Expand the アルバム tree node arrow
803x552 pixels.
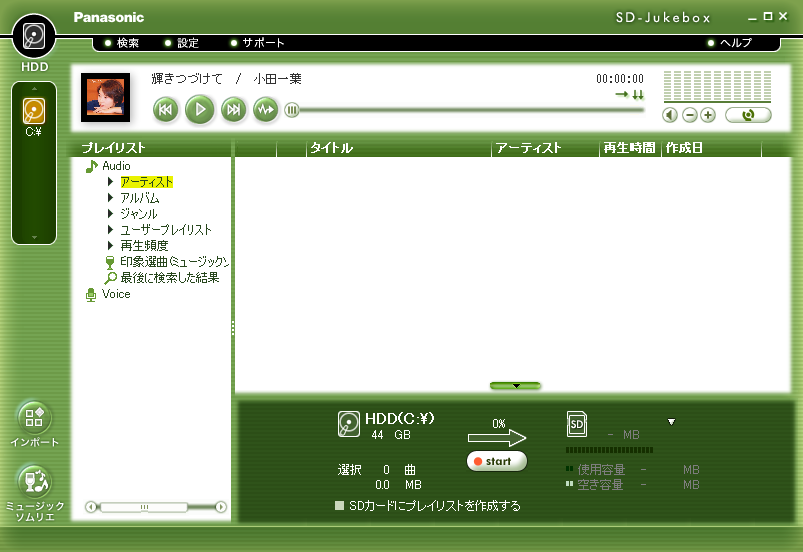pyautogui.click(x=110, y=198)
